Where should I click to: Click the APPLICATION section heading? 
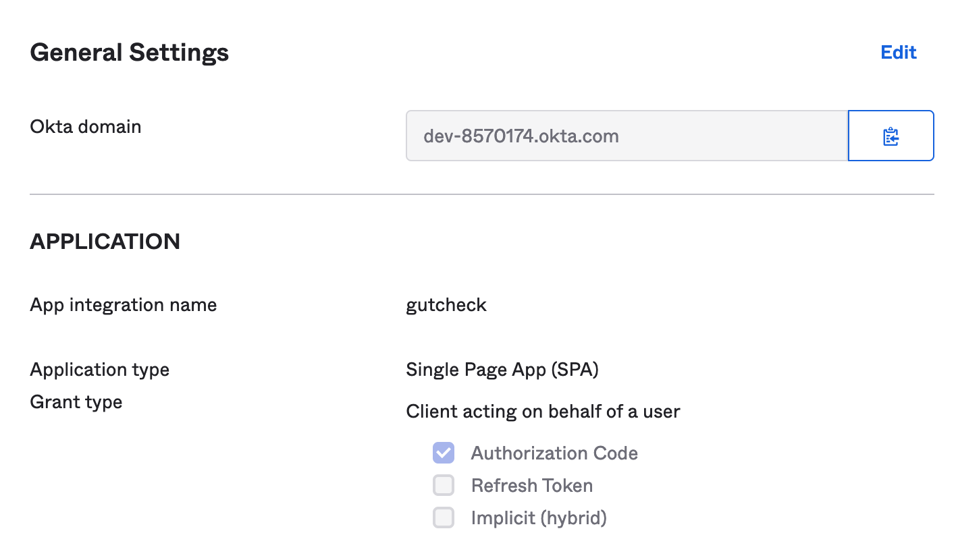point(105,242)
